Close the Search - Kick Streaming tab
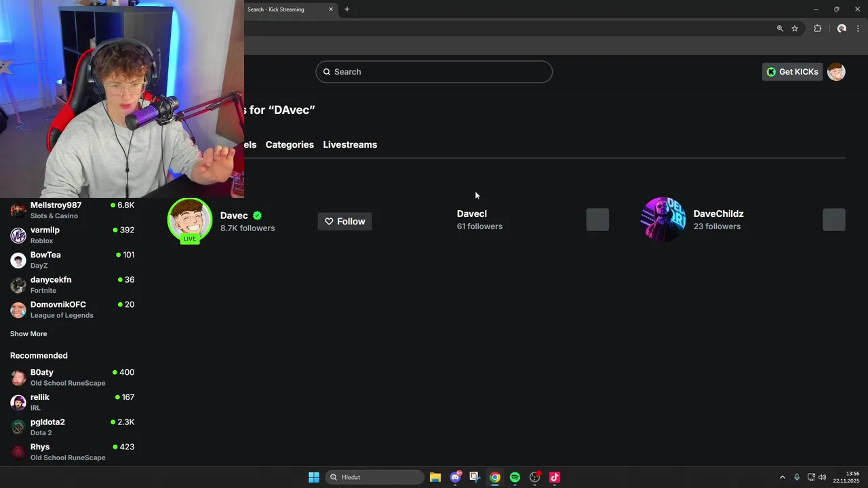This screenshot has width=868, height=488. pyautogui.click(x=331, y=9)
